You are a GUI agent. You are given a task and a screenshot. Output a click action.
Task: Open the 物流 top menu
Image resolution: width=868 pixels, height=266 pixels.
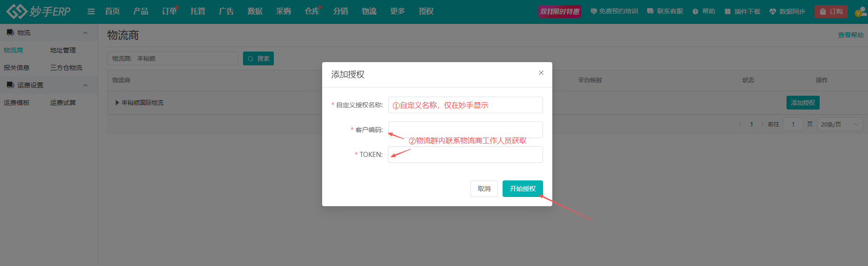pos(369,12)
